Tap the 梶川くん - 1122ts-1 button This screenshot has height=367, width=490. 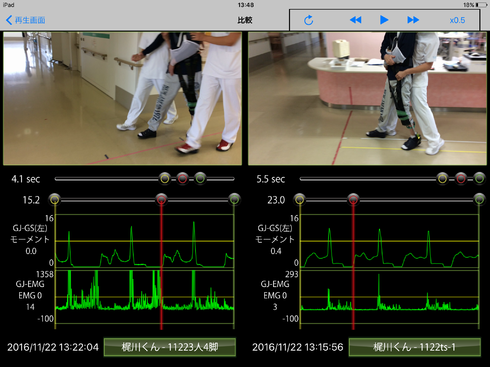(x=415, y=347)
